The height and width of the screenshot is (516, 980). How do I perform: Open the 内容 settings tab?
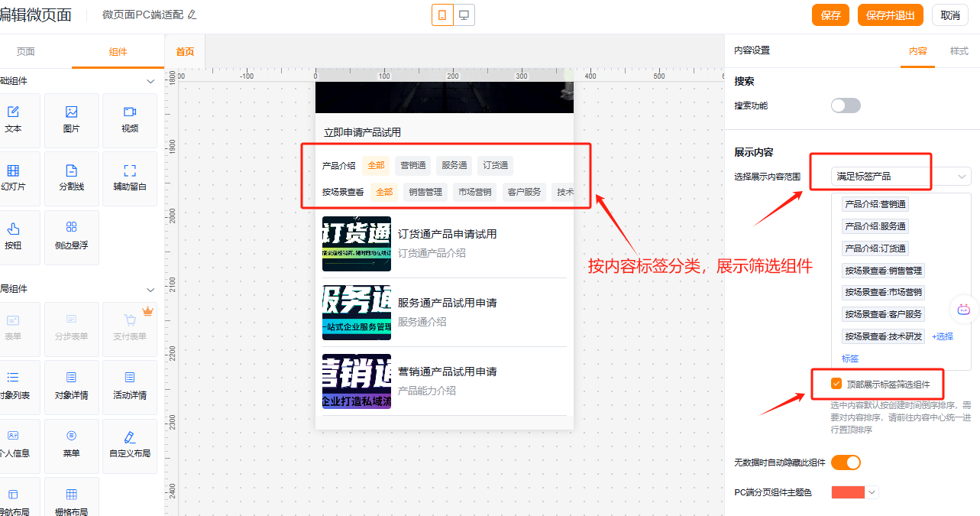(x=917, y=51)
